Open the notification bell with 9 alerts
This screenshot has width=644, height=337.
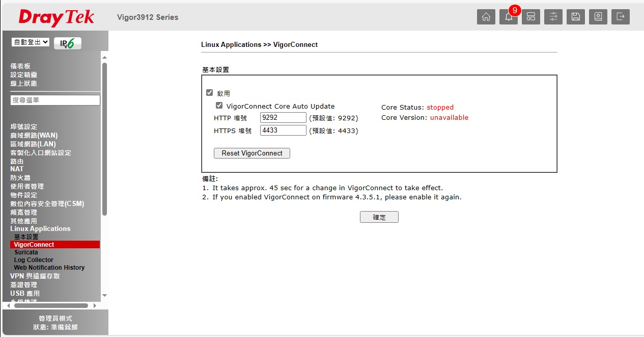(508, 17)
